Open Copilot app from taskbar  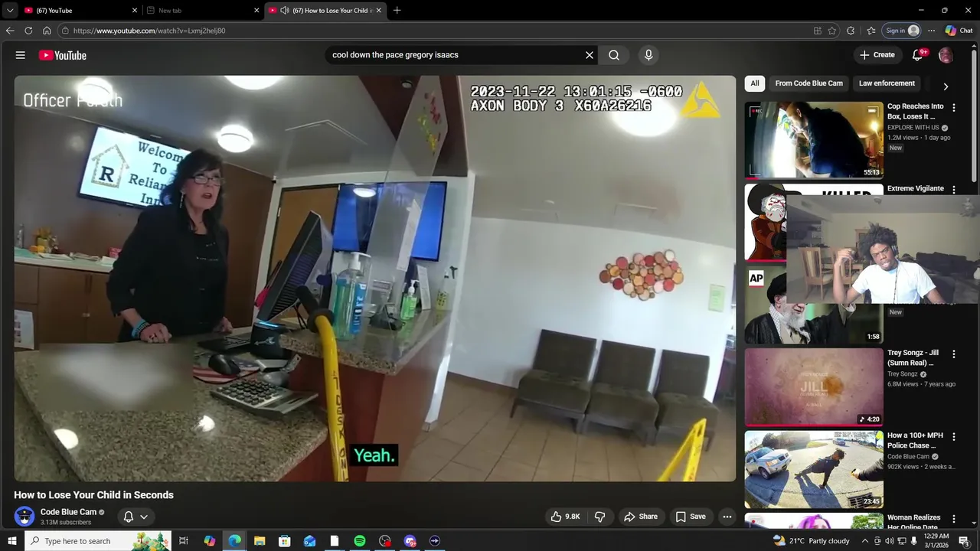(209, 541)
